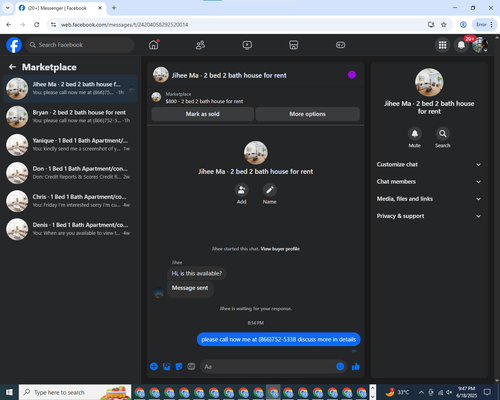Open Don 1 Bed 1 Bath conversation

coord(70,173)
